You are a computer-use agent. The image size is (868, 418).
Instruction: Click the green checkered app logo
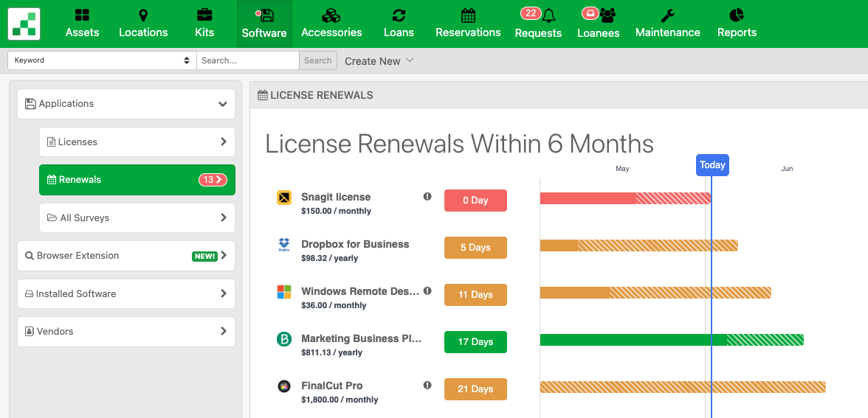point(24,24)
